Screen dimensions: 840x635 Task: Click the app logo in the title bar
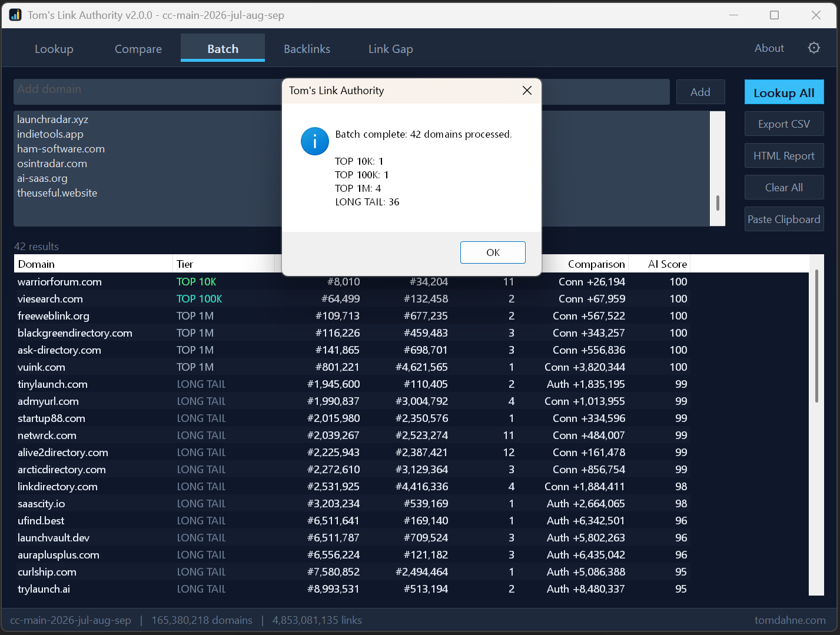click(x=15, y=15)
